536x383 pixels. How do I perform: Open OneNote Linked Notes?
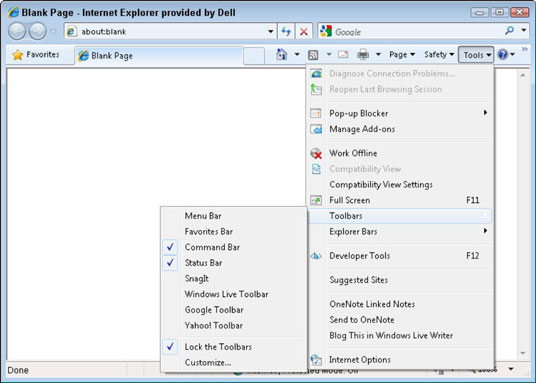[x=400, y=304]
